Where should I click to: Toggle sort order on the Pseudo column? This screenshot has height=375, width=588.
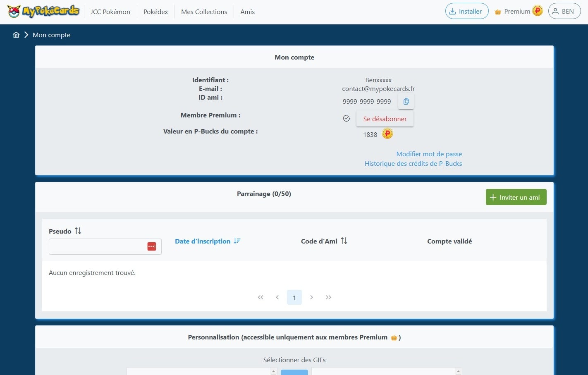coord(78,231)
